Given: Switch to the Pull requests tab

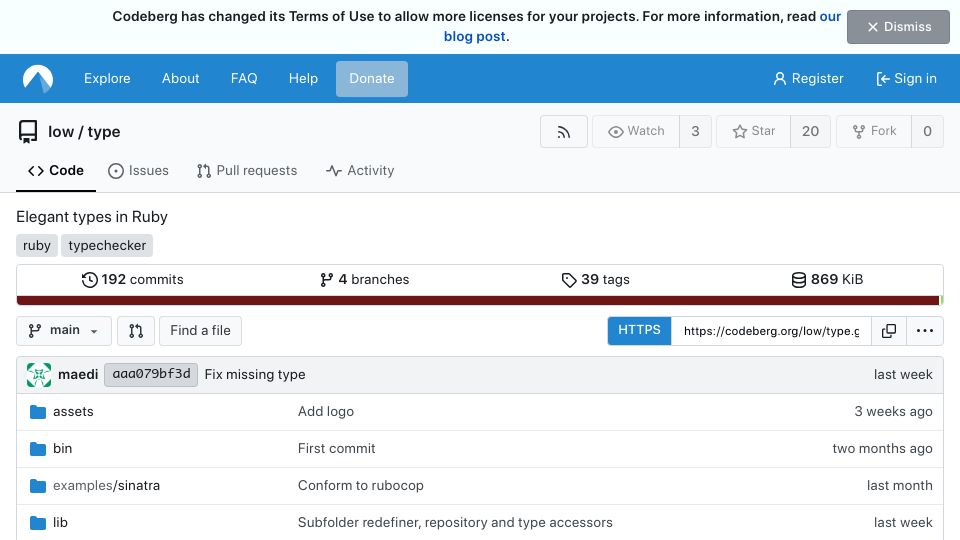Looking at the screenshot, I should click(247, 171).
